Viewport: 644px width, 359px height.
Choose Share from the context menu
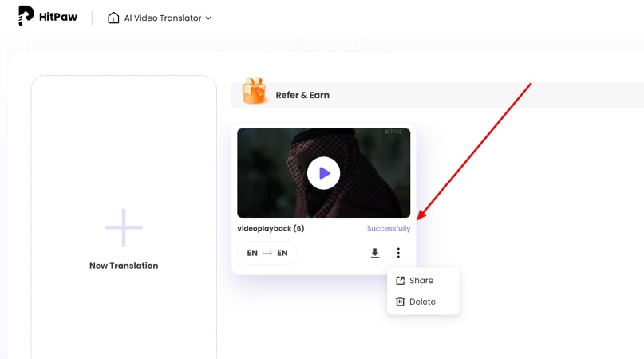pos(421,281)
